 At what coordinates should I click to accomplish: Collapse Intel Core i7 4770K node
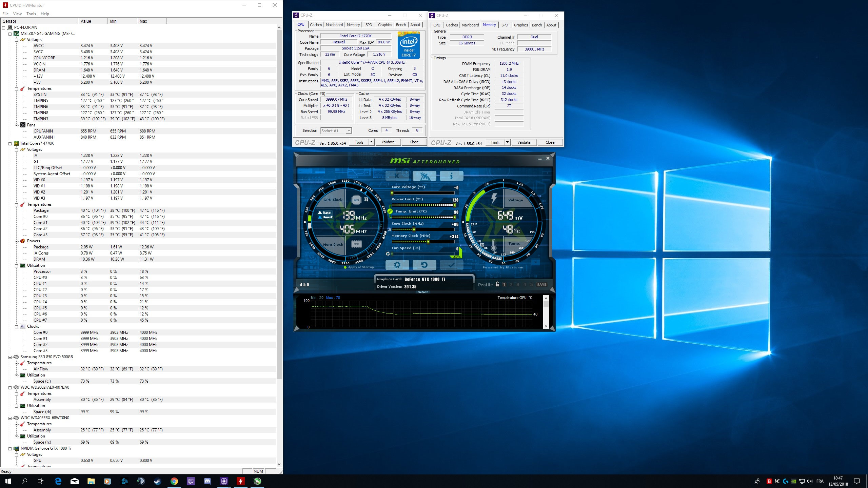tap(10, 143)
